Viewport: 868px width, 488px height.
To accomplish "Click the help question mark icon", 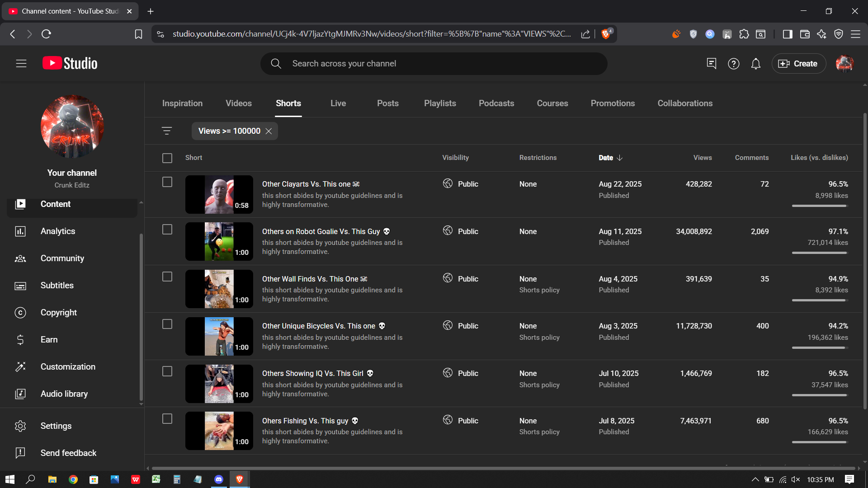I will [x=733, y=64].
